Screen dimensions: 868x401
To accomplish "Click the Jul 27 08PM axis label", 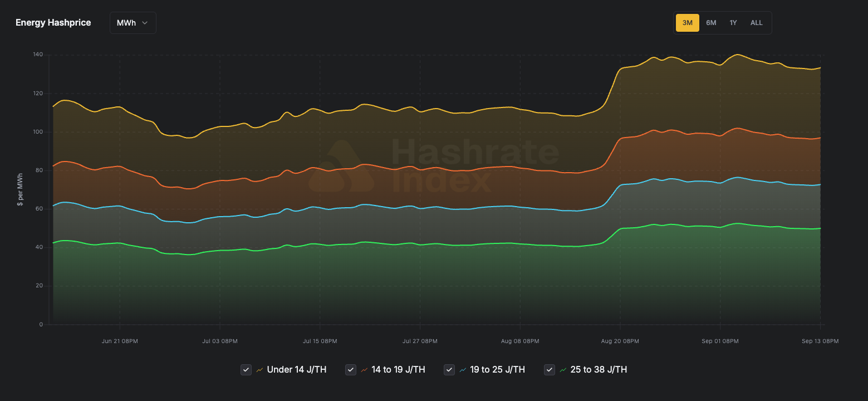I will [420, 341].
